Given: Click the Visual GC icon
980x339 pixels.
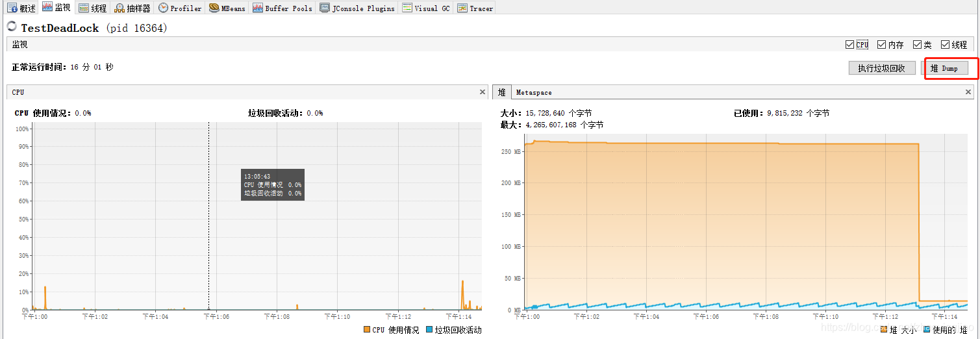Looking at the screenshot, I should [x=407, y=8].
